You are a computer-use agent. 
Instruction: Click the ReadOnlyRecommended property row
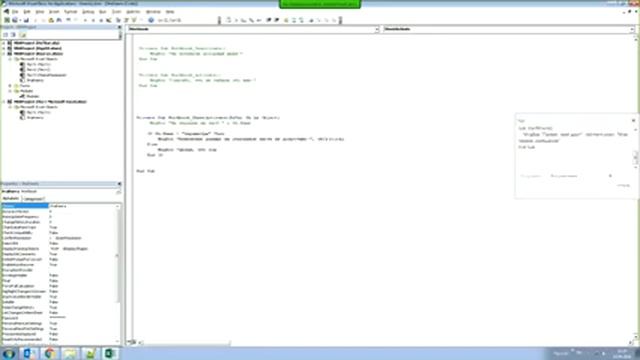(59, 339)
